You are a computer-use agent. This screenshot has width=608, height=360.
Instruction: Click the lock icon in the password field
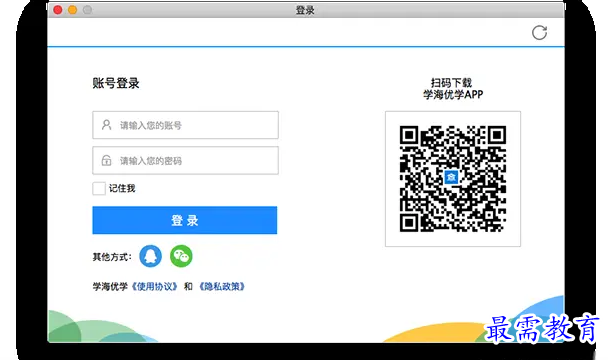point(106,160)
